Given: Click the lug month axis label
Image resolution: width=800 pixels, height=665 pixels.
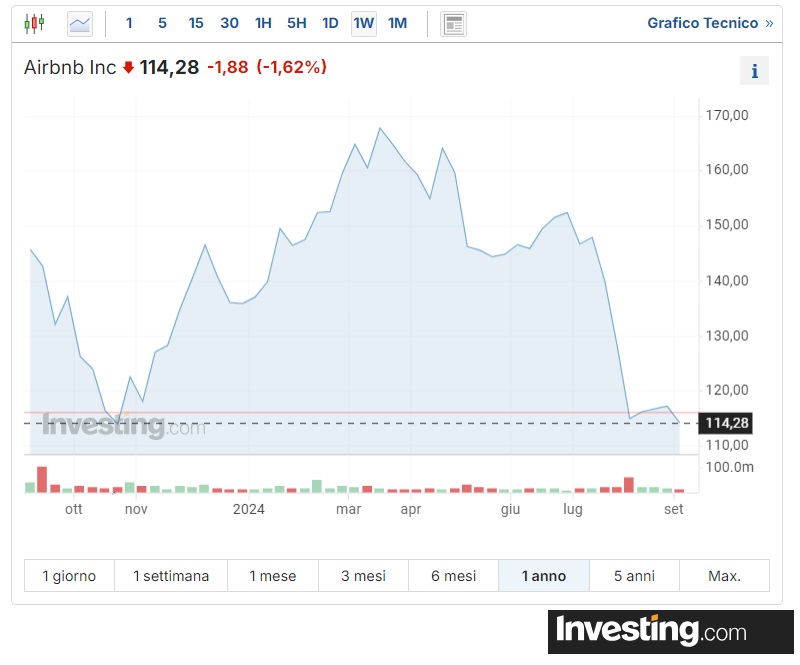Looking at the screenshot, I should [x=572, y=509].
